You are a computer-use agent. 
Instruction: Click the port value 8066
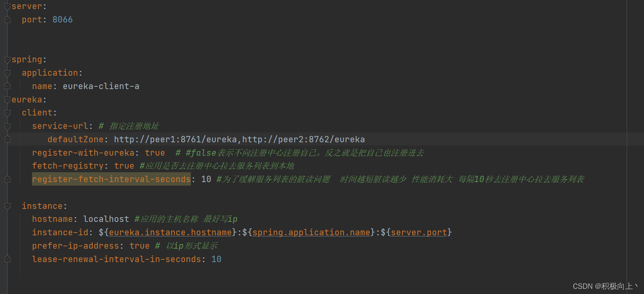[63, 20]
